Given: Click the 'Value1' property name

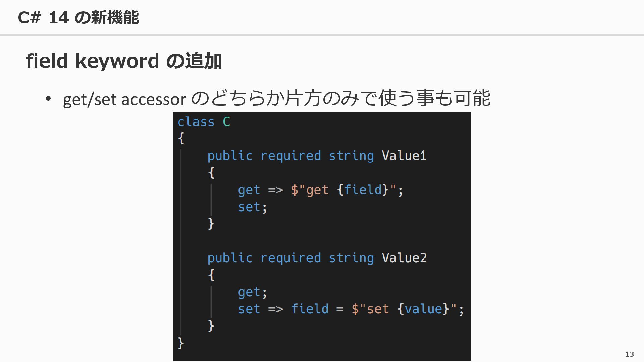Looking at the screenshot, I should click(x=404, y=156).
